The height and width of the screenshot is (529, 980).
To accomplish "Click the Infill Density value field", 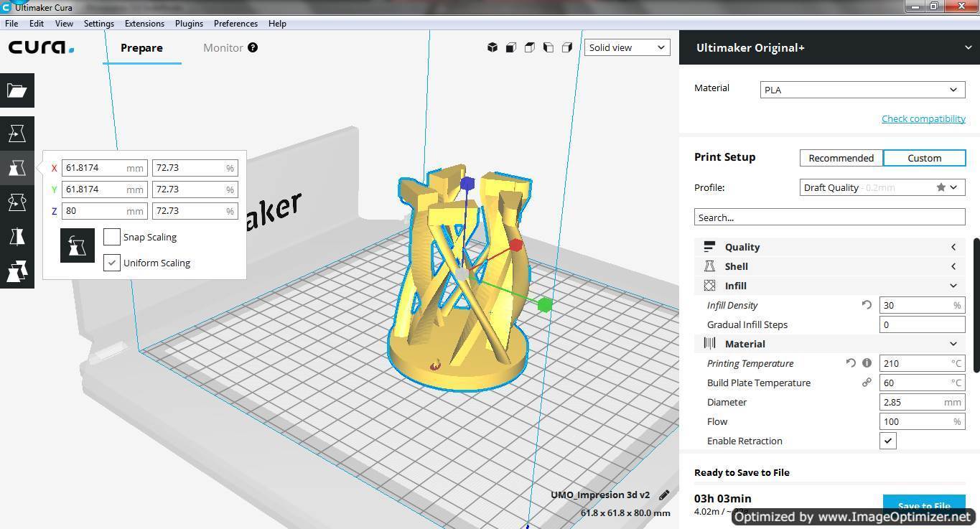I will (922, 305).
